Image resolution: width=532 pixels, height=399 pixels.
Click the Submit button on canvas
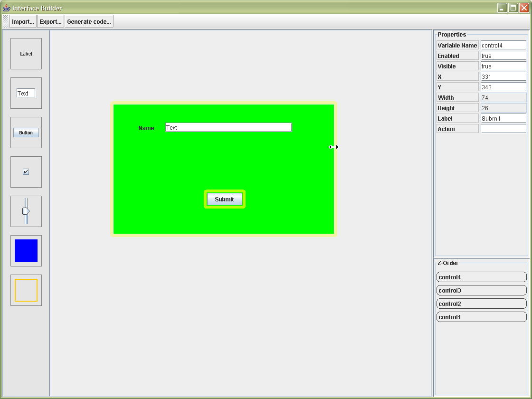pos(224,199)
